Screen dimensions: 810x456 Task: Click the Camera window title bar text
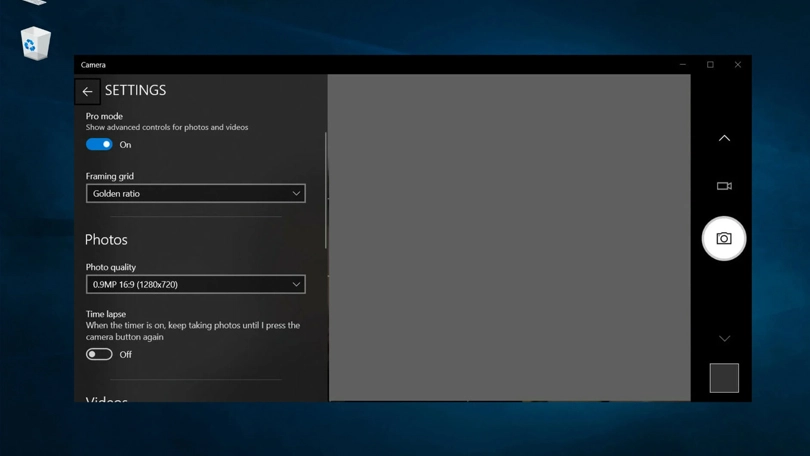93,65
